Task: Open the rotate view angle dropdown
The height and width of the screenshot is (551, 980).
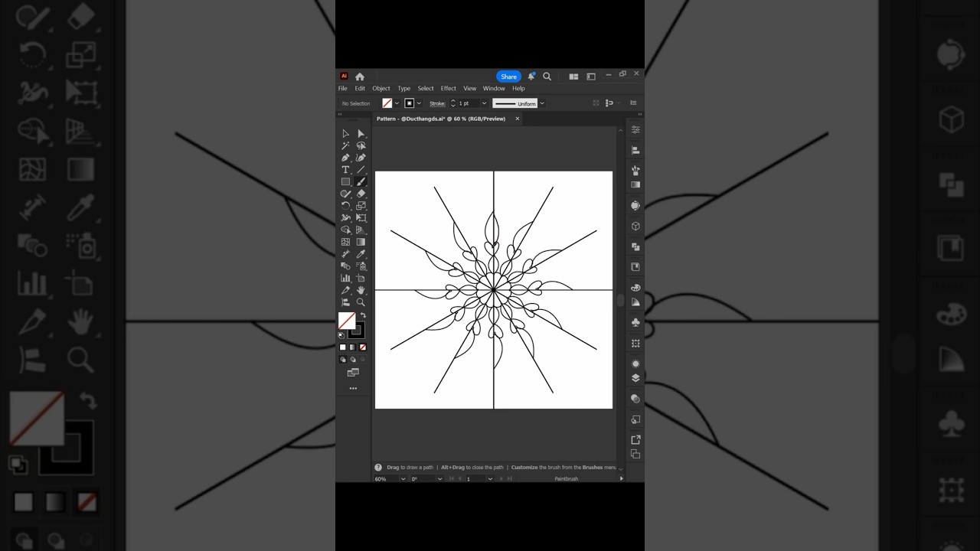Action: pos(439,479)
